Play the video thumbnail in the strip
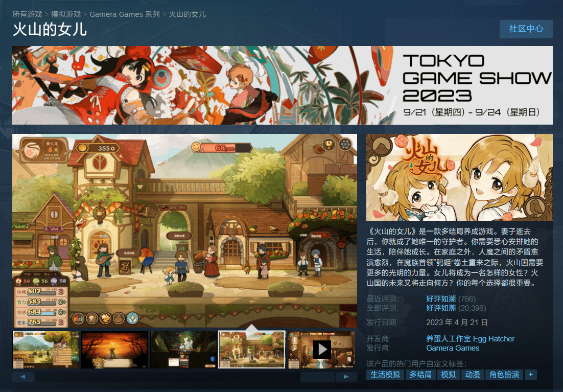 [321, 350]
